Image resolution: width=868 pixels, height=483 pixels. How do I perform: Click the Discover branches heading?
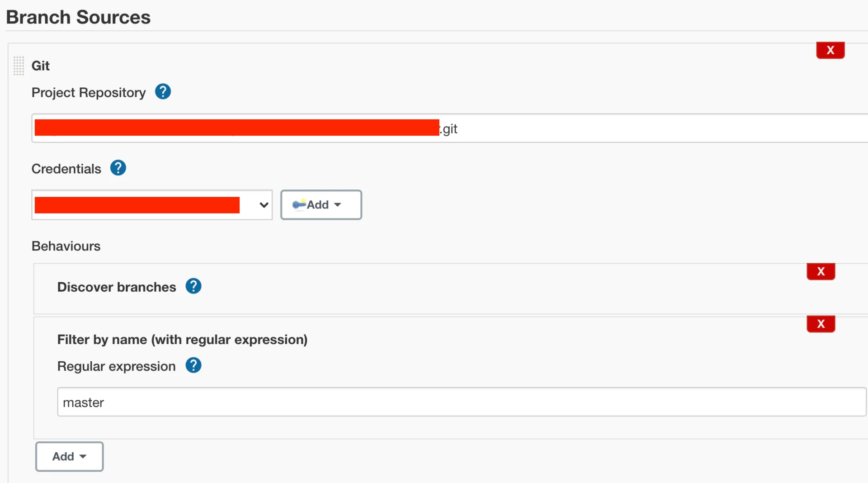[x=116, y=287]
